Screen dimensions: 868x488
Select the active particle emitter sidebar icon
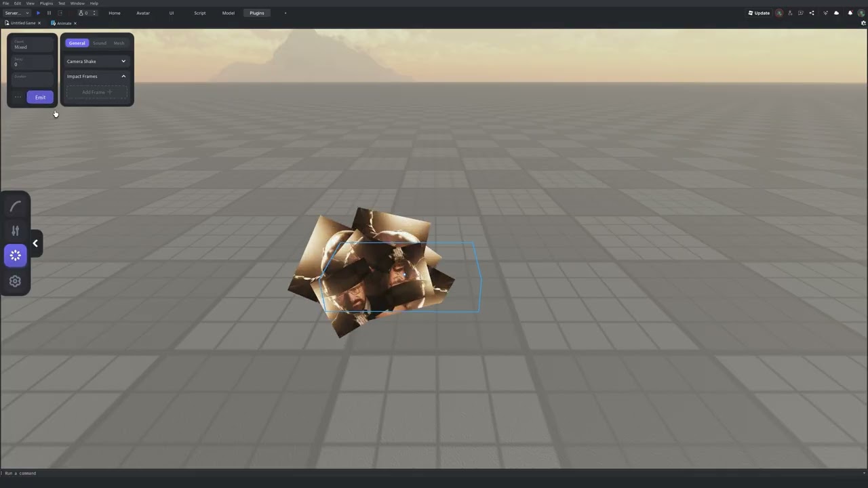click(16, 256)
